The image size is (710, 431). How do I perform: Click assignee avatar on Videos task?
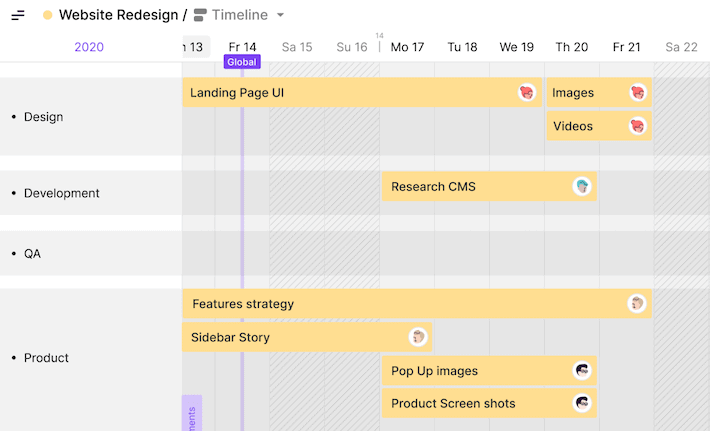point(638,126)
